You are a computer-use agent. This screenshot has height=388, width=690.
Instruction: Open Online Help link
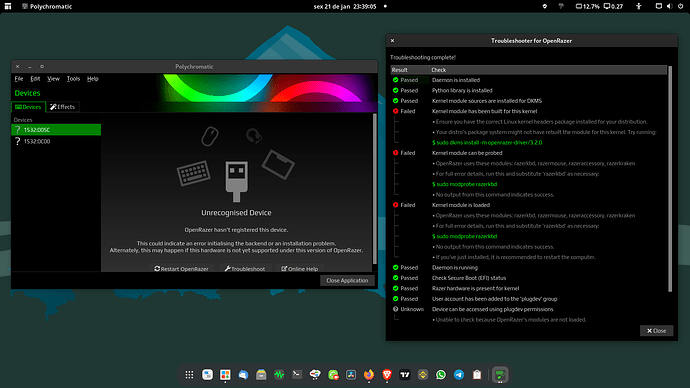coord(300,268)
